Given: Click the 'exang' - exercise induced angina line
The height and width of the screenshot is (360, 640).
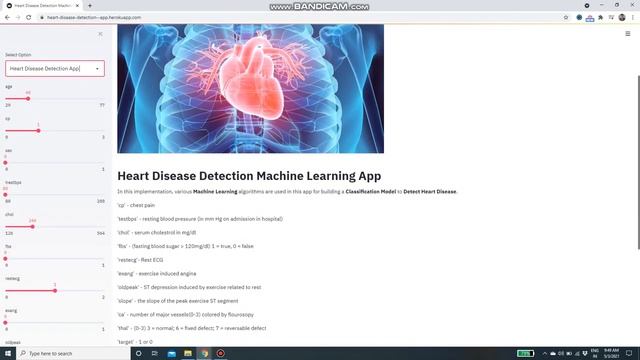Looking at the screenshot, I should (157, 273).
